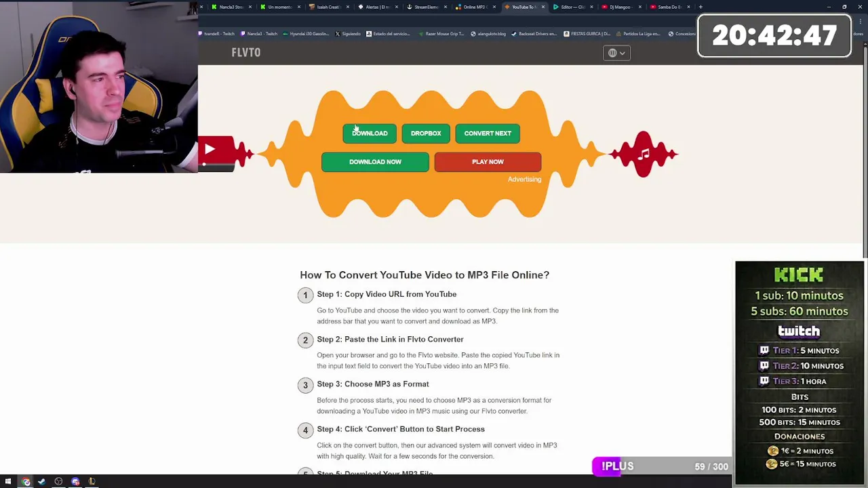Image resolution: width=868 pixels, height=488 pixels.
Task: Open League of Legends taskbar icon
Action: (x=92, y=482)
